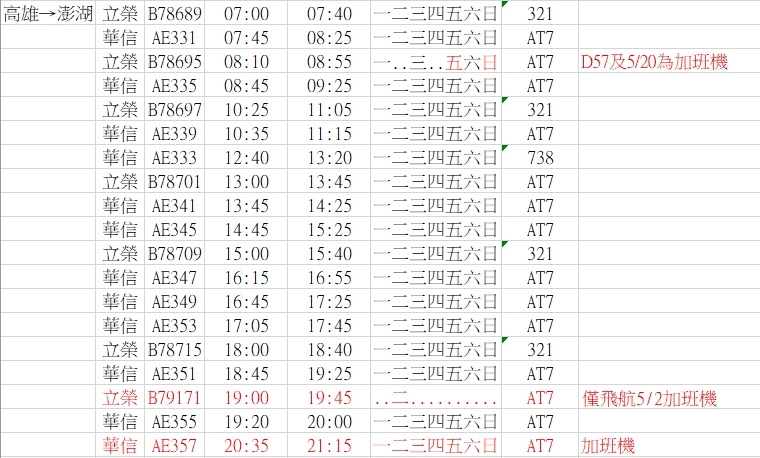Select departure time 18:00
The width and height of the screenshot is (760, 458).
click(247, 349)
